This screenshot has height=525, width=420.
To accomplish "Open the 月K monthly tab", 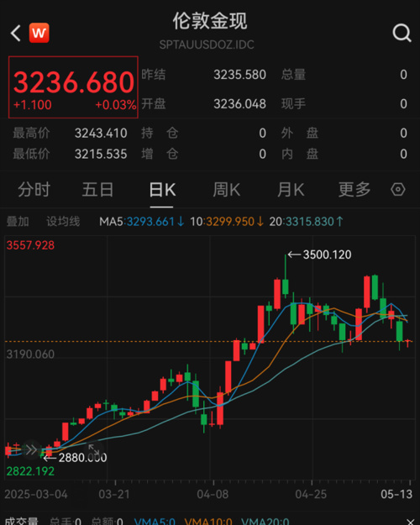I will pyautogui.click(x=291, y=190).
